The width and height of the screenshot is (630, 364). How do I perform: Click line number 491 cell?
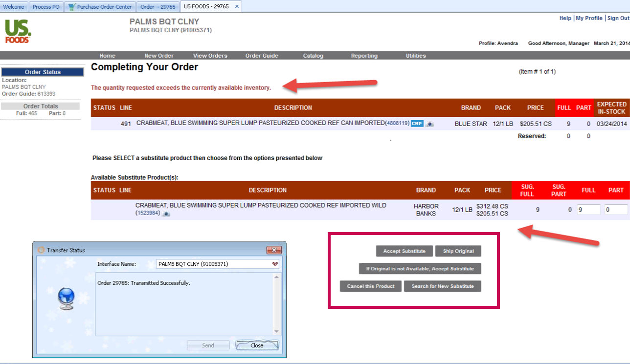click(126, 124)
